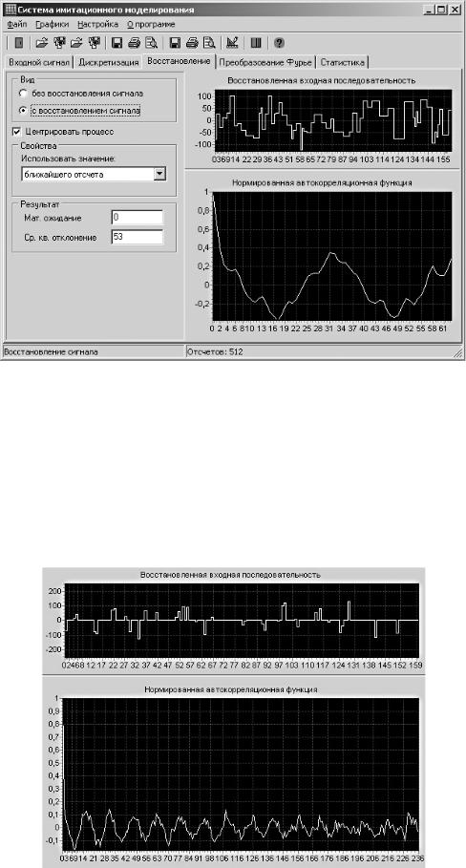The height and width of the screenshot is (868, 466).
Task: Click the second cascading-windows icon before the first floppy disk
Action: tap(95, 43)
